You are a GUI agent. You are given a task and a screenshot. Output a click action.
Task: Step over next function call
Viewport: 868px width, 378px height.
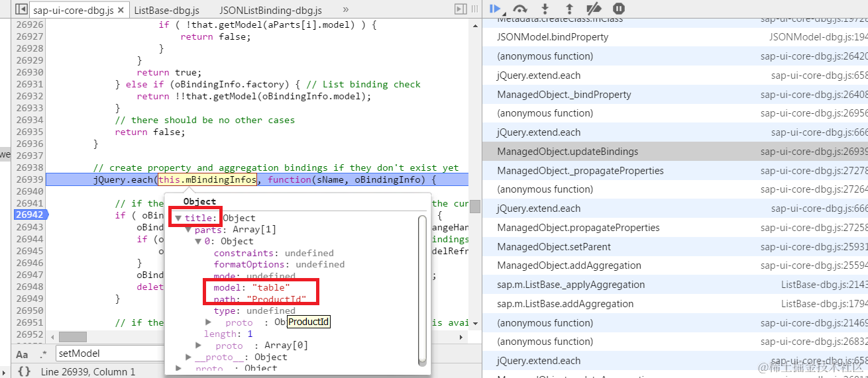point(520,9)
